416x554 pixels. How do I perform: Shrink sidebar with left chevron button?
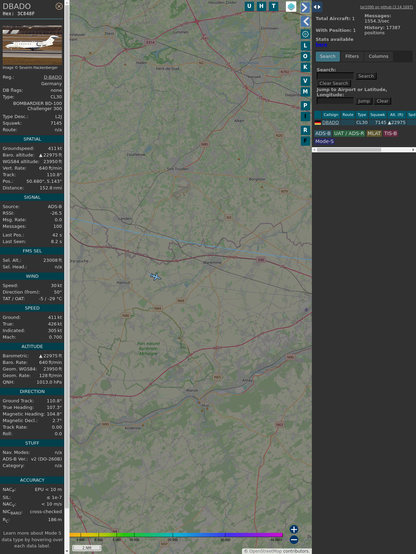(x=305, y=22)
